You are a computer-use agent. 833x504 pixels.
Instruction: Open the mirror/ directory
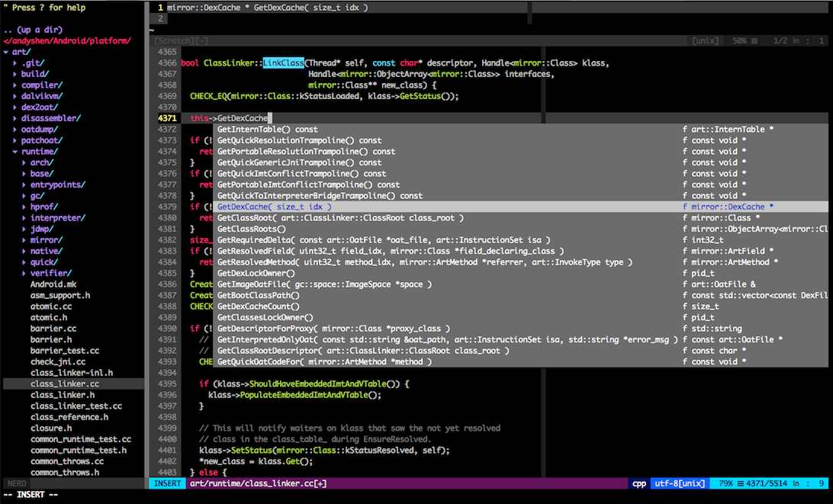47,240
